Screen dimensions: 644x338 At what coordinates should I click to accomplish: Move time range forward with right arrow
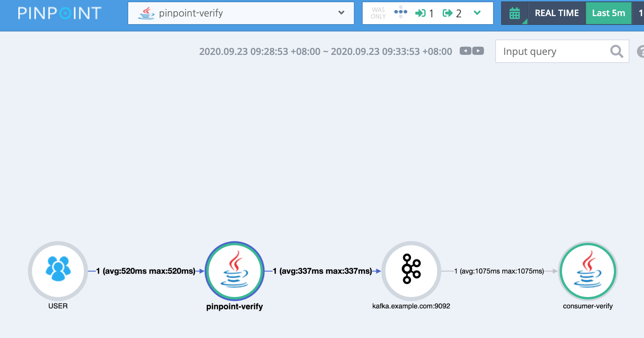478,51
